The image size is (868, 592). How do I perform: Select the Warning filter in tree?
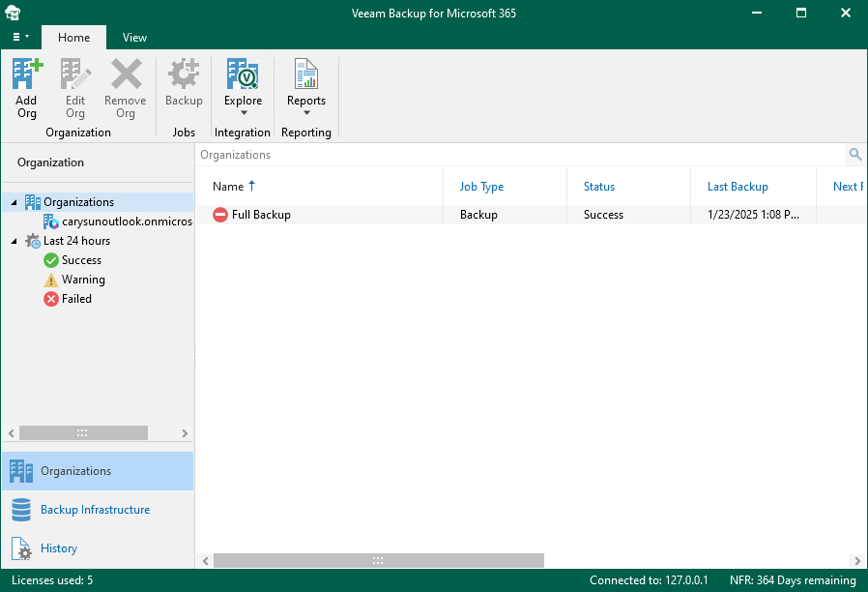[83, 280]
